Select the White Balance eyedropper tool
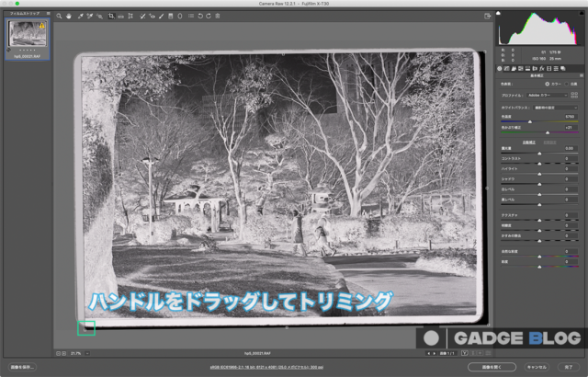The height and width of the screenshot is (377, 588). [x=80, y=17]
